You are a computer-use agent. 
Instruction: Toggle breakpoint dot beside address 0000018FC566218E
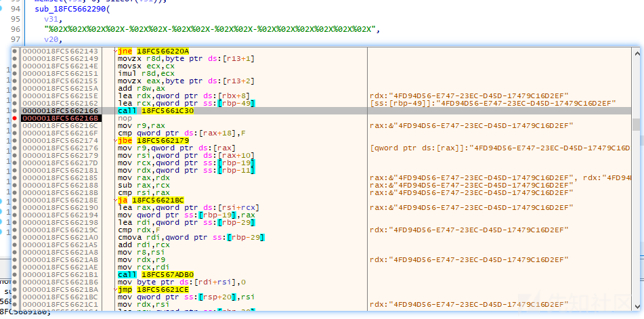pos(15,200)
